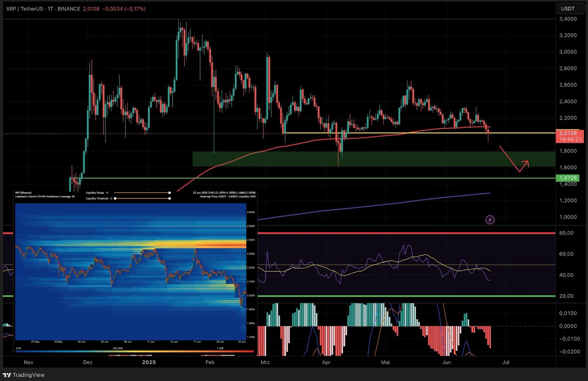The width and height of the screenshot is (588, 381).
Task: Click the Mai label on time axis
Action: (385, 362)
